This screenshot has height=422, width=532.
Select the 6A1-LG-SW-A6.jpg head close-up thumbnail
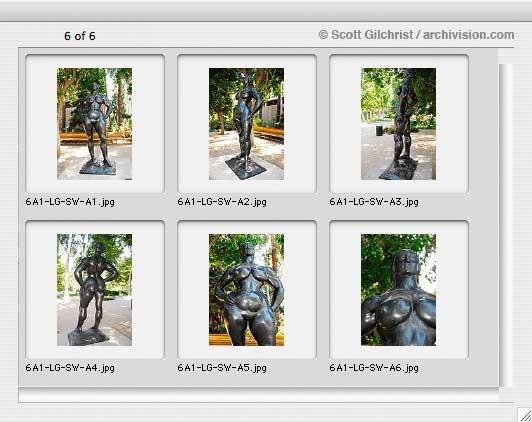pos(398,290)
